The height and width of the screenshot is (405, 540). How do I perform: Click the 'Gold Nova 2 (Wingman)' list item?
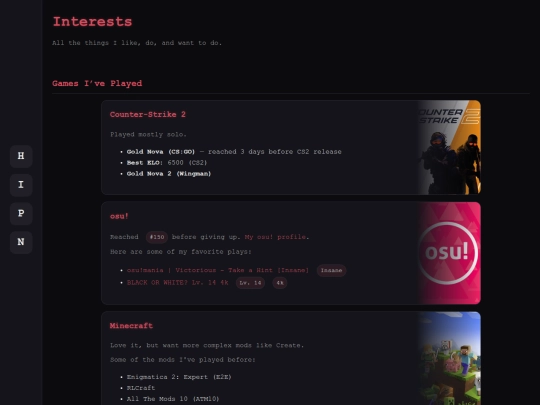tap(169, 174)
